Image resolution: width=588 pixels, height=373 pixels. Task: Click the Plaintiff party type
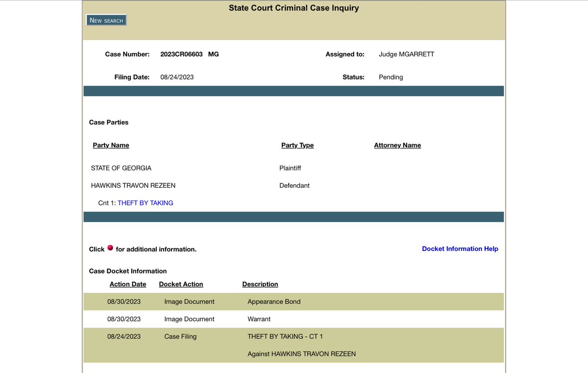[x=290, y=168]
